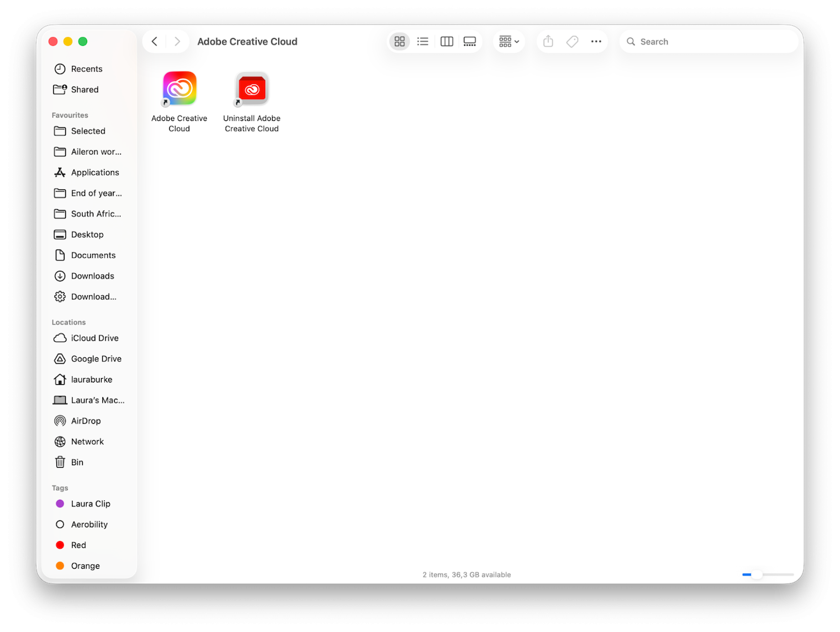This screenshot has height=632, width=840.
Task: Select Recents in the sidebar
Action: (86, 69)
